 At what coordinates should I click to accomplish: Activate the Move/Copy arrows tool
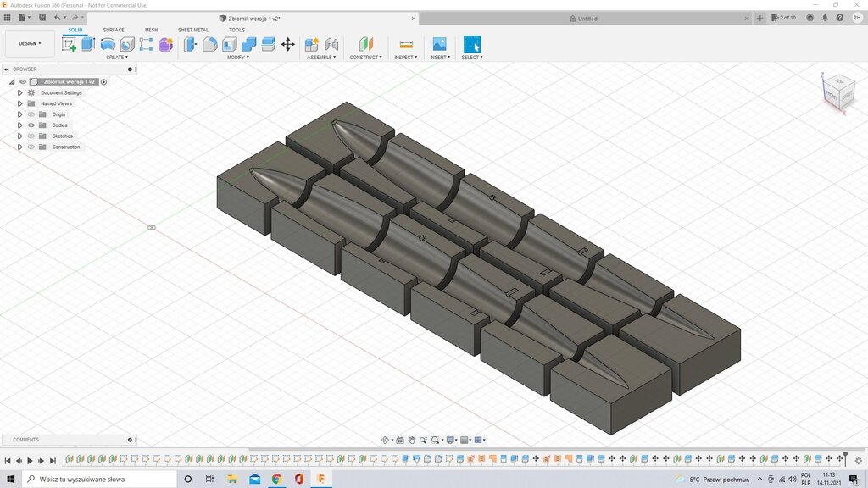[287, 44]
